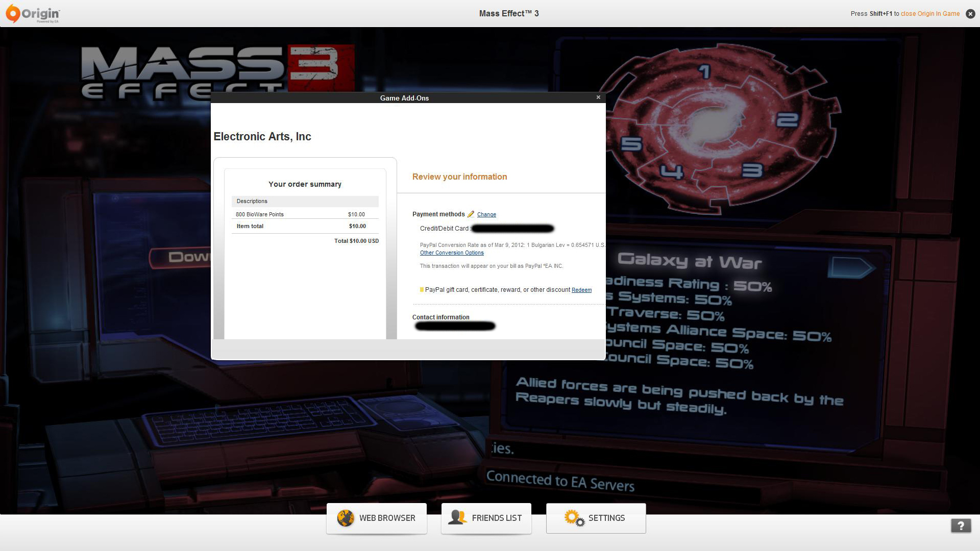
Task: Click the Change payment method link
Action: tap(486, 215)
